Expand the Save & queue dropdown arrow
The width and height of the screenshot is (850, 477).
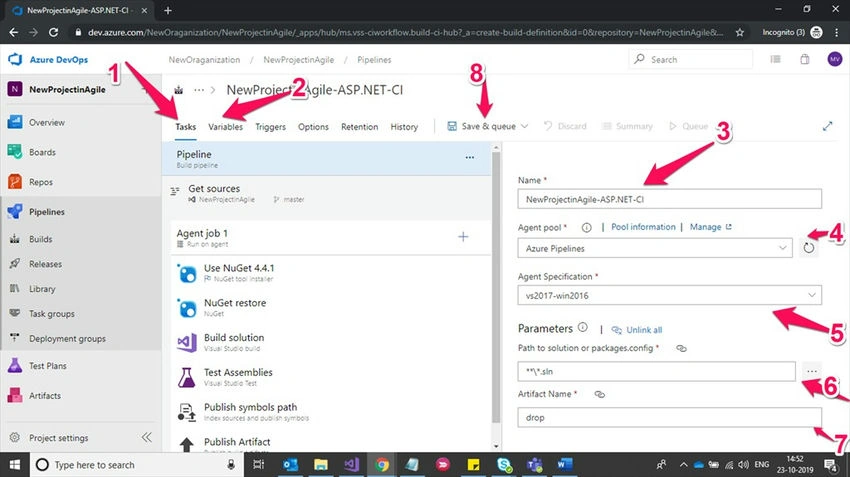525,126
